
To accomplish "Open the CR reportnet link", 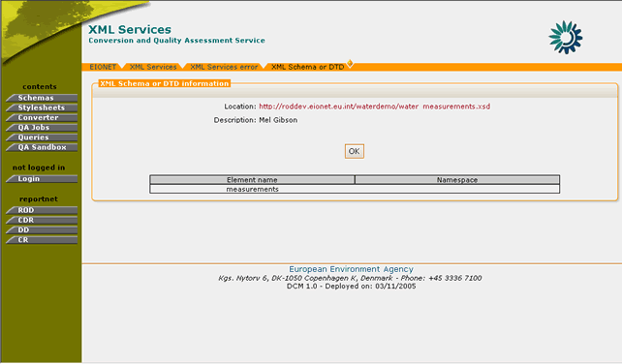I will (x=42, y=240).
